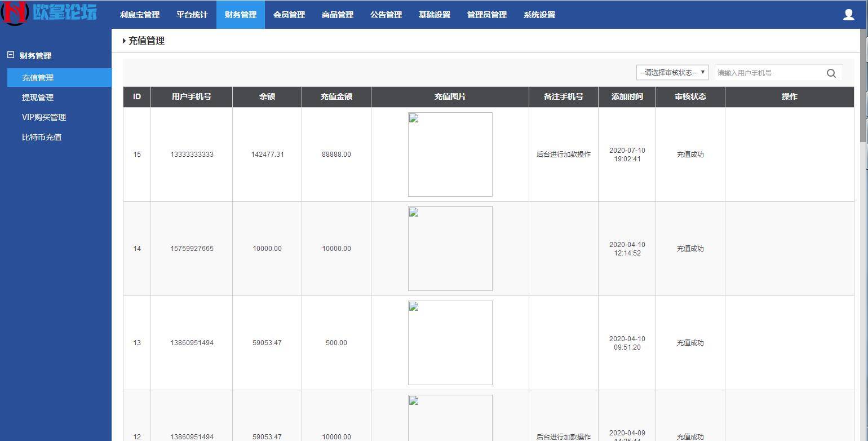
Task: Select 充值管理 highlighted in the sidebar
Action: (38, 77)
